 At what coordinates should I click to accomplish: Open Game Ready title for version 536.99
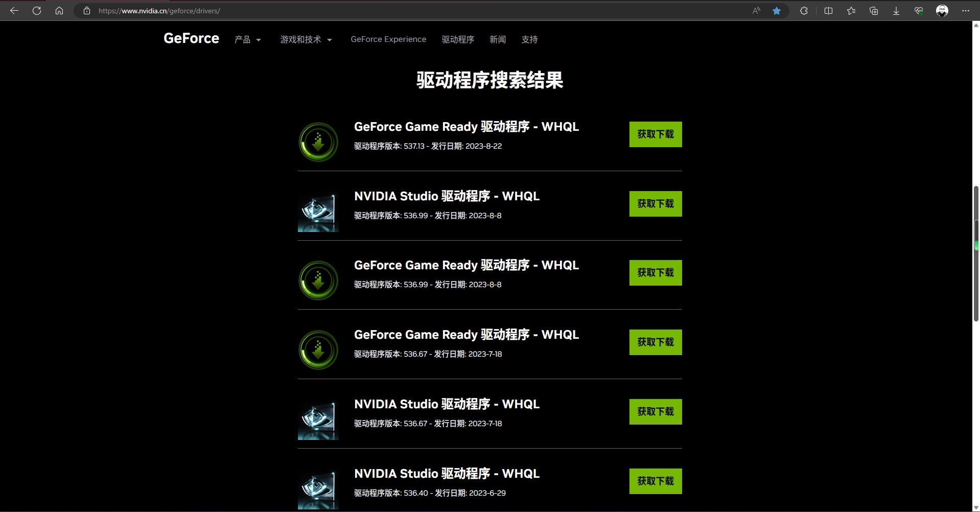(x=466, y=265)
